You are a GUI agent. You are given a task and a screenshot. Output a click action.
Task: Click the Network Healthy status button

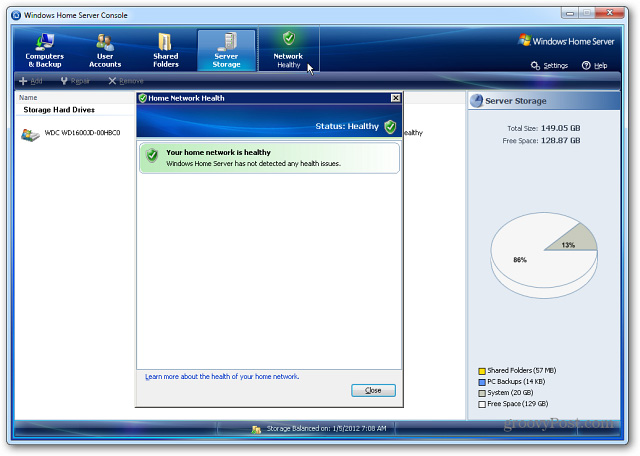coord(289,50)
